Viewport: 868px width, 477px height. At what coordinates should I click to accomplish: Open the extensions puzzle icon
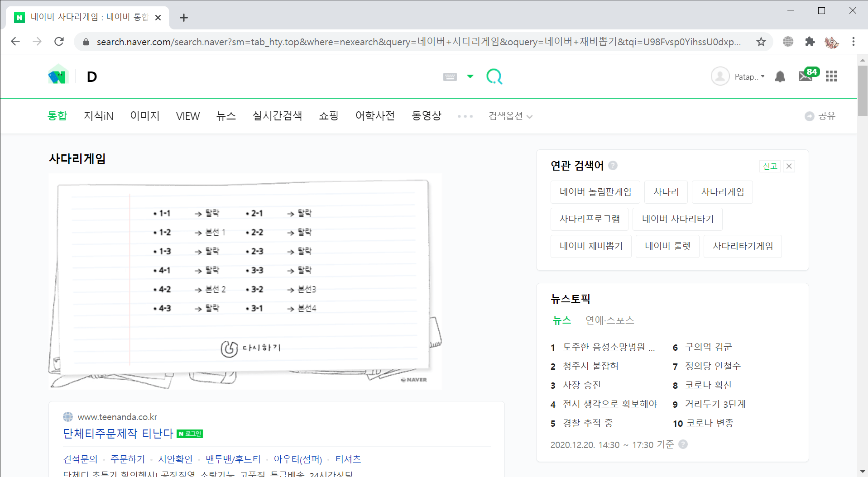(x=810, y=42)
